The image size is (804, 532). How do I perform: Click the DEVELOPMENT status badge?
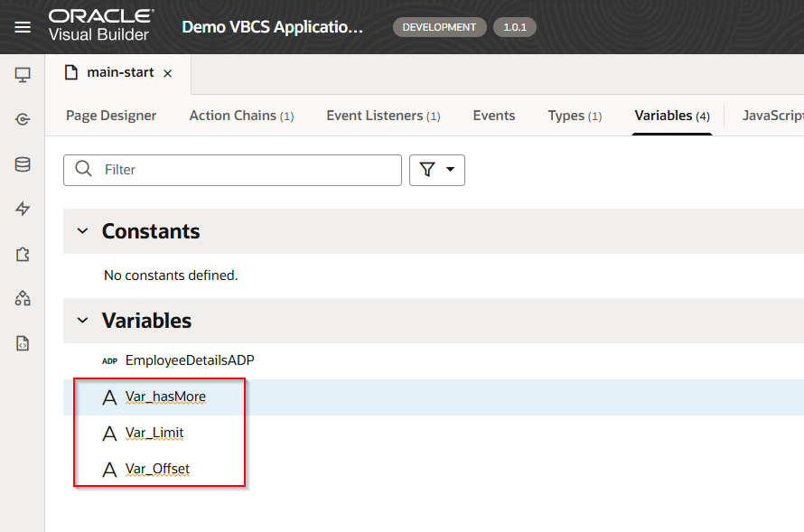(439, 27)
